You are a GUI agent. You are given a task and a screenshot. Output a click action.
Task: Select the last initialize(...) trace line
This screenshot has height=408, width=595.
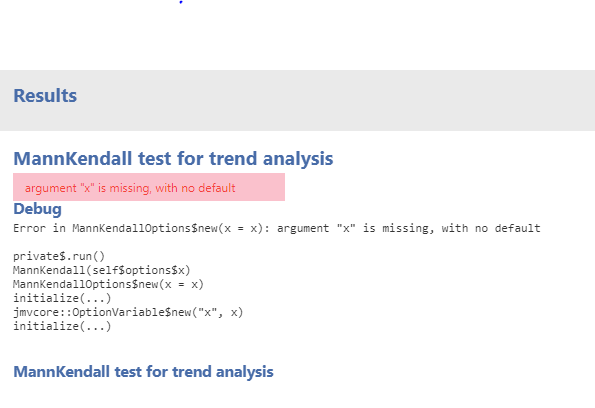tap(62, 326)
